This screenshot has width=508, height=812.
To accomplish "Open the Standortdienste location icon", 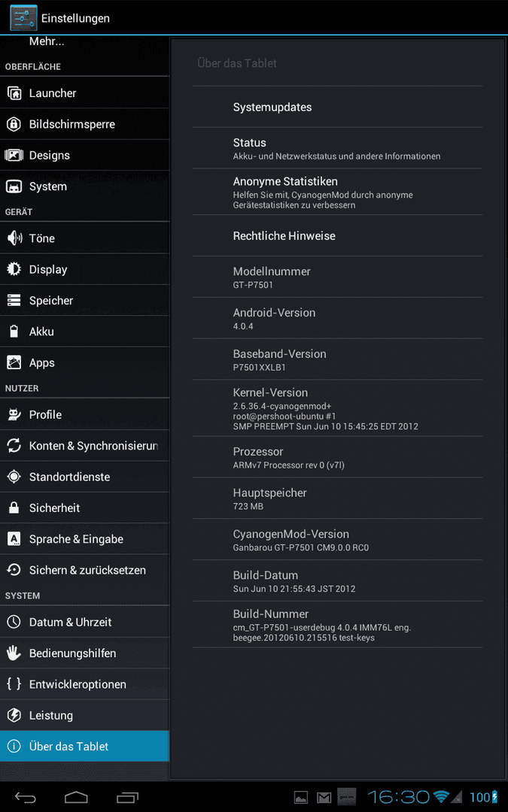I will click(x=14, y=477).
